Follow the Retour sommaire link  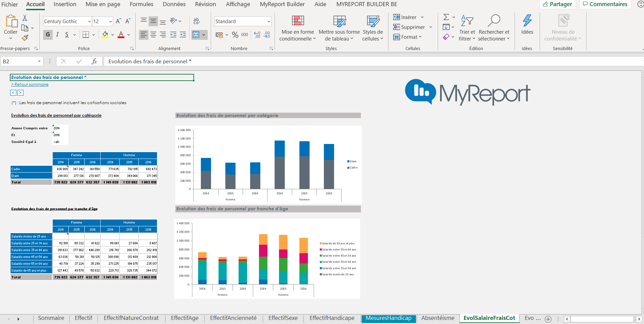point(30,84)
